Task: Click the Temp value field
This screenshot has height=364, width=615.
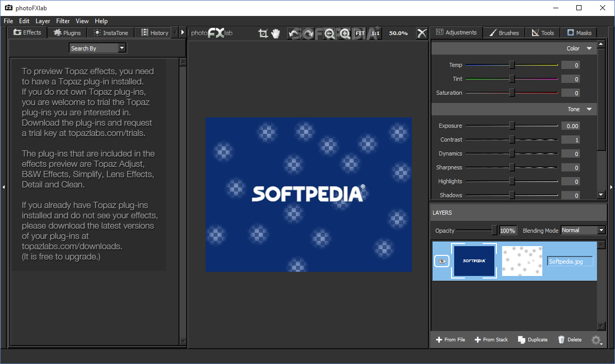Action: click(x=571, y=65)
